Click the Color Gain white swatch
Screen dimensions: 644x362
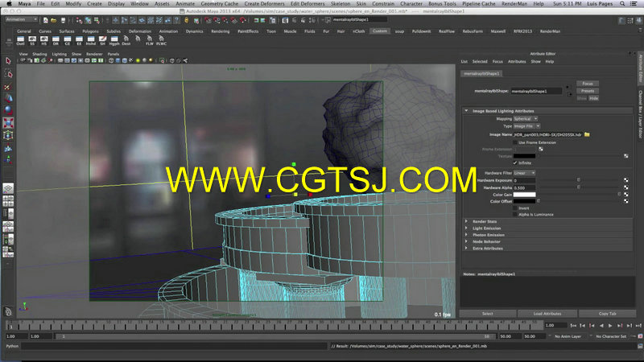(525, 195)
